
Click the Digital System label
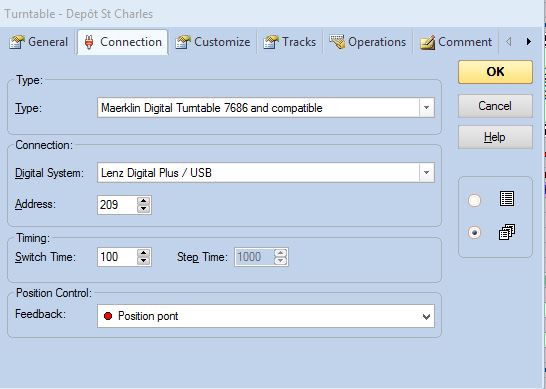(x=49, y=173)
